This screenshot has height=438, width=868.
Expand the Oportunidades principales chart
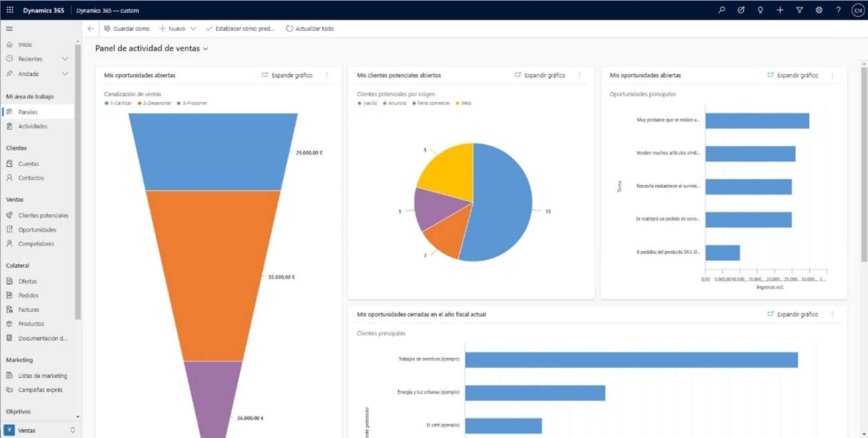pyautogui.click(x=792, y=76)
